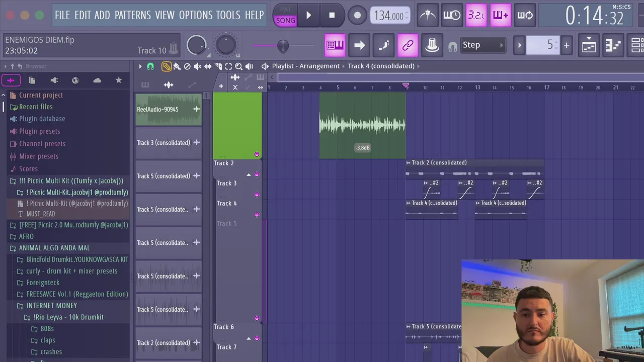
Task: Click the browser starred favorites tab icon
Action: click(119, 80)
